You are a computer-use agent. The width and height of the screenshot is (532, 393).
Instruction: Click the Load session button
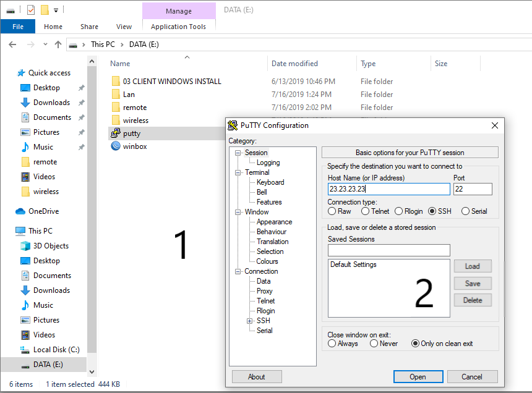coord(473,266)
